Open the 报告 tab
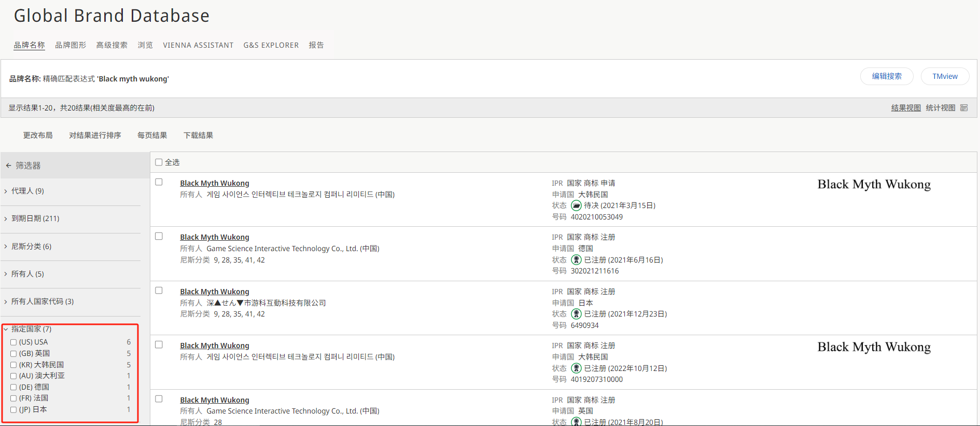980x426 pixels. click(x=316, y=45)
